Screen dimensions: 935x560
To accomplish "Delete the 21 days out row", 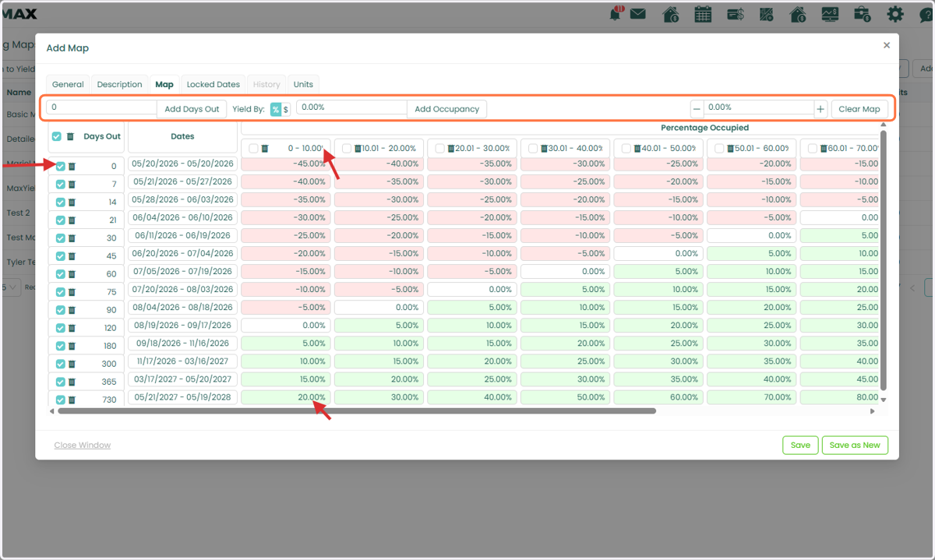I will pyautogui.click(x=72, y=220).
